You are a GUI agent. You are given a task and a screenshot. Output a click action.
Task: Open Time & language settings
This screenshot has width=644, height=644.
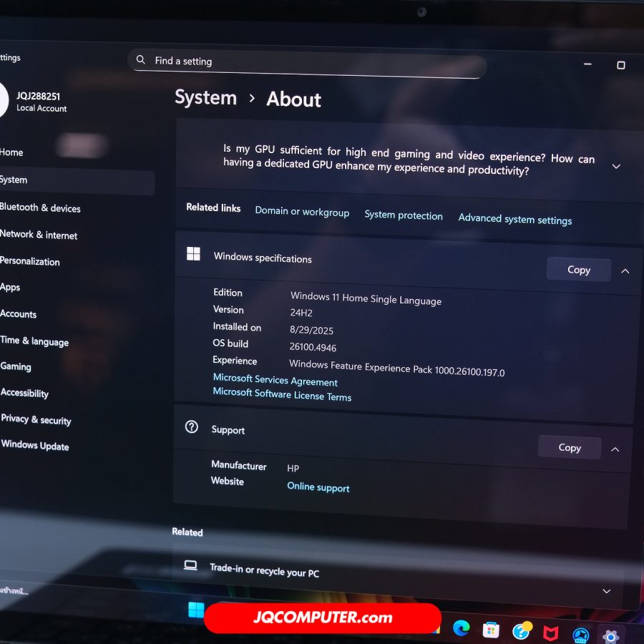point(34,341)
